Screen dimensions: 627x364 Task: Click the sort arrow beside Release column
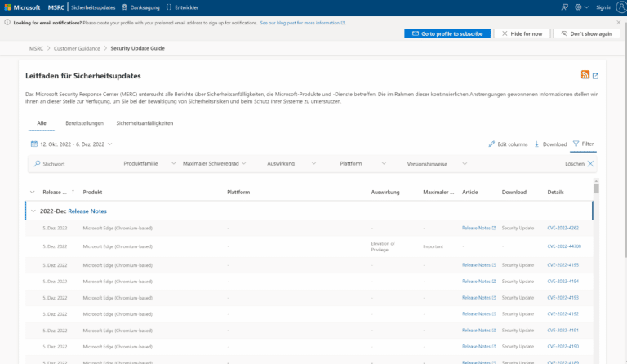click(x=73, y=192)
